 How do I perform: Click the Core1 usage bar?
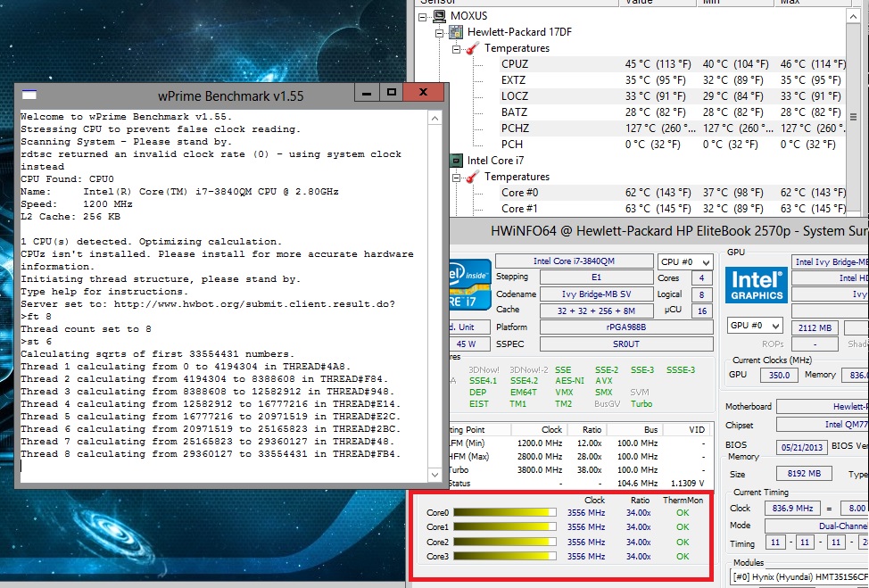[x=505, y=527]
